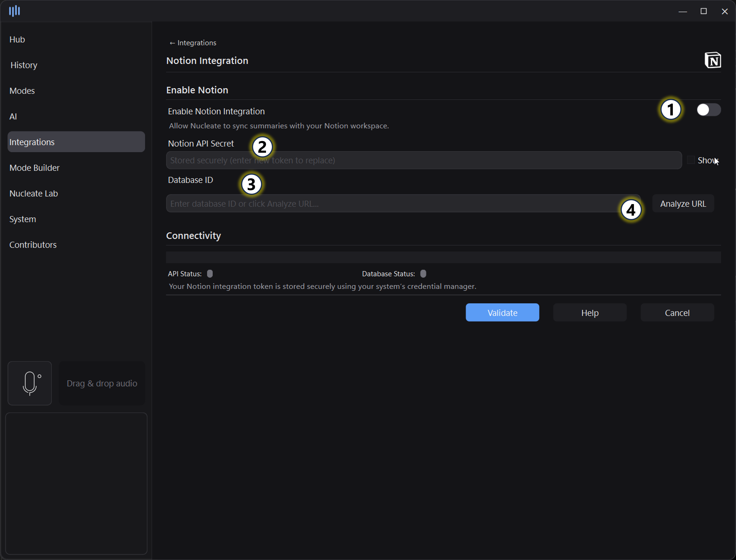This screenshot has width=736, height=560.
Task: Click the Notion logo icon
Action: click(713, 60)
